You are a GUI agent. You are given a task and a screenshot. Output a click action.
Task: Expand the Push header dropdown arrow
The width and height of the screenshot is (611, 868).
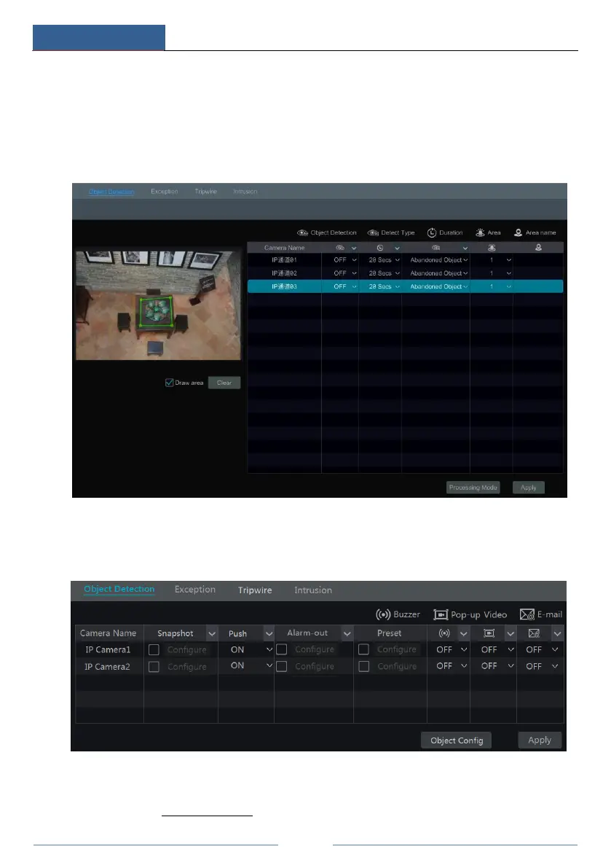(x=269, y=634)
